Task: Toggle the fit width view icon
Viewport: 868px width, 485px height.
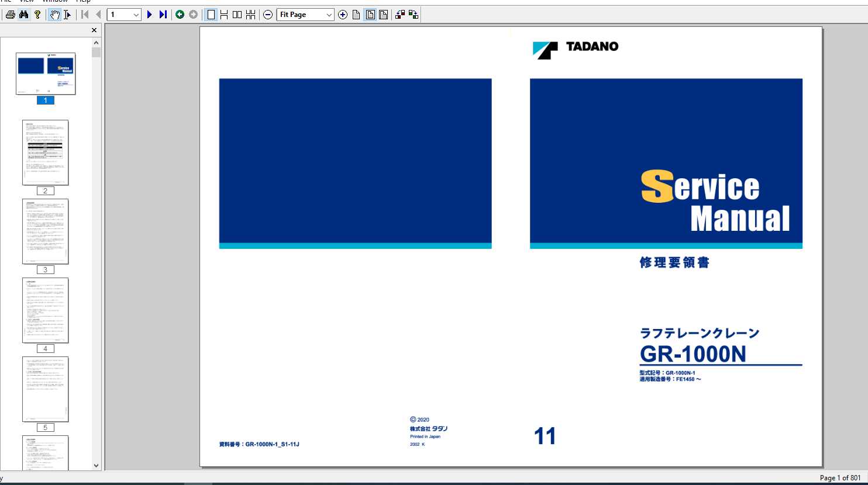Action: coord(384,15)
